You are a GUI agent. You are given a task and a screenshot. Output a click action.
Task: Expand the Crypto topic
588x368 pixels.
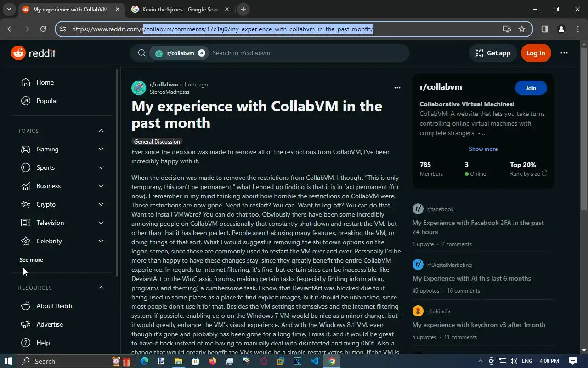pos(101,204)
